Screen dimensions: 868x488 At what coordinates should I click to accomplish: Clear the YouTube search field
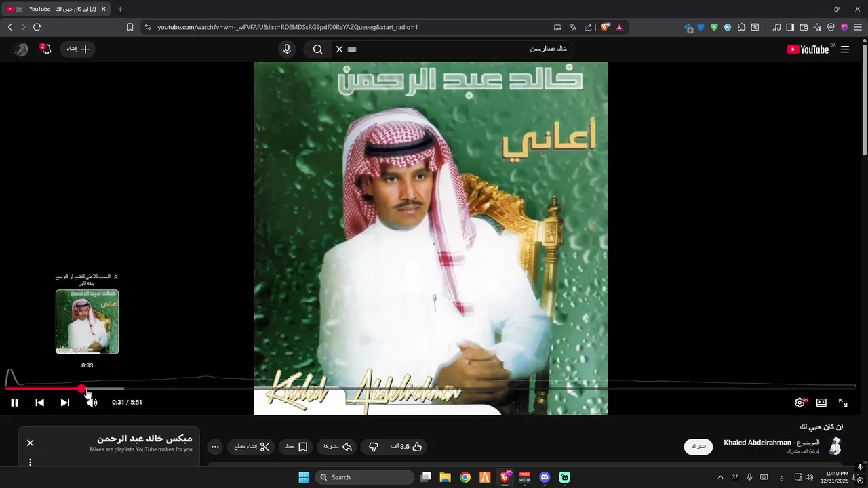pyautogui.click(x=340, y=49)
